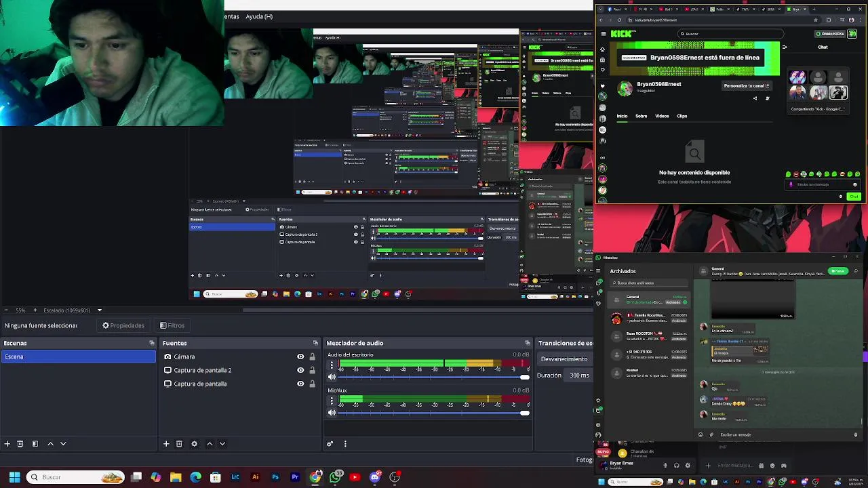Move source down in Fuentes toolbar
The image size is (868, 488).
coord(222,444)
